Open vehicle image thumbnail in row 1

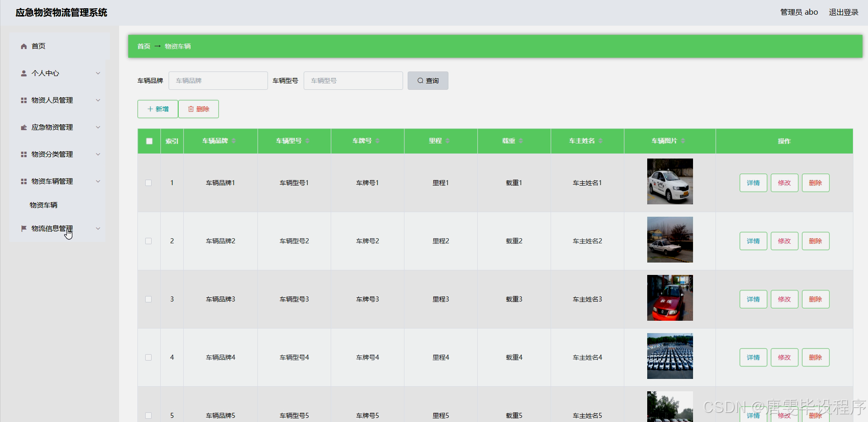tap(670, 181)
